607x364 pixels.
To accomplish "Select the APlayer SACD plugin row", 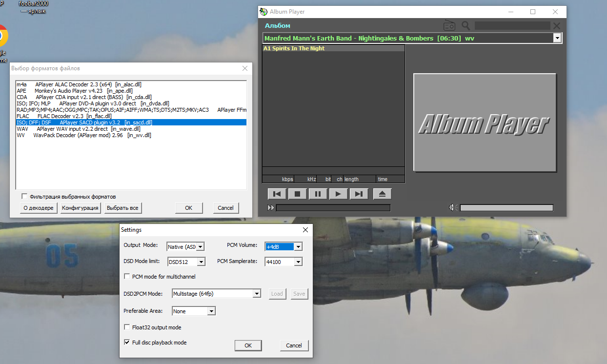I will (x=131, y=122).
